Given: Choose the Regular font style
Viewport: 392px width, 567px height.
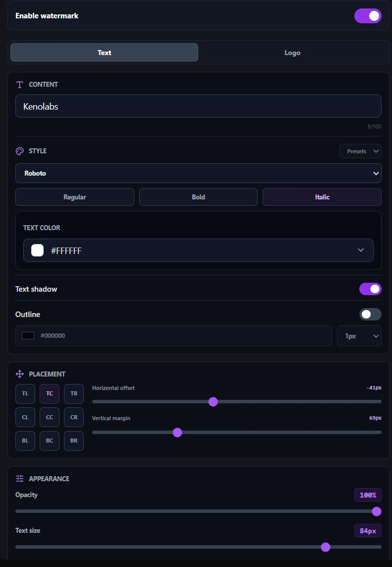Looking at the screenshot, I should click(75, 197).
